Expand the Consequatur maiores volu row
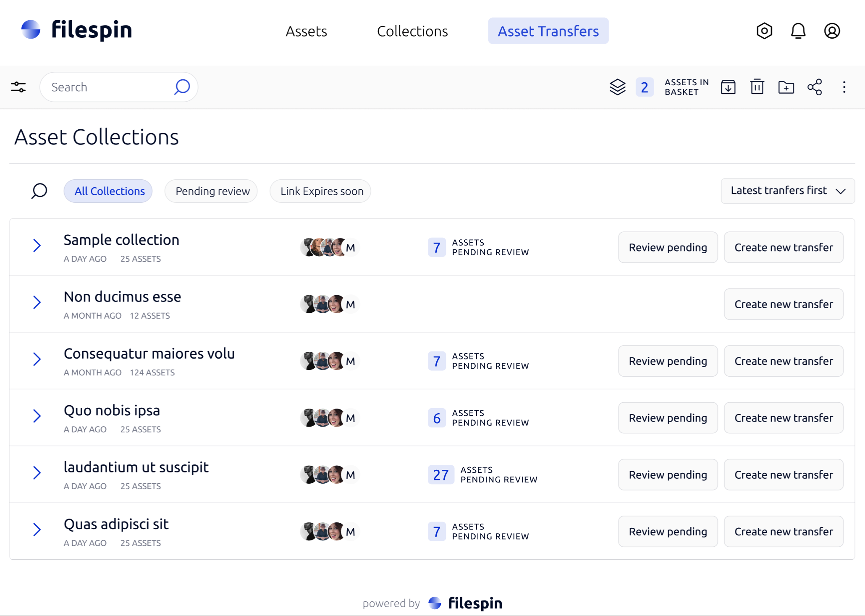 click(37, 359)
